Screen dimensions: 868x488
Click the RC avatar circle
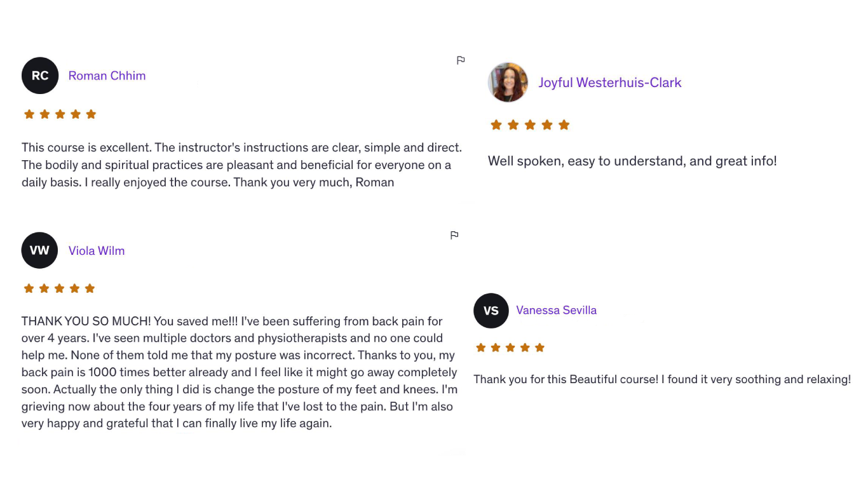pyautogui.click(x=40, y=76)
